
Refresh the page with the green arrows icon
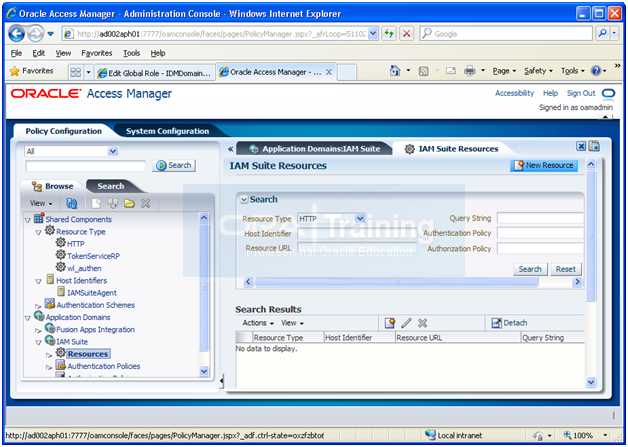[389, 34]
